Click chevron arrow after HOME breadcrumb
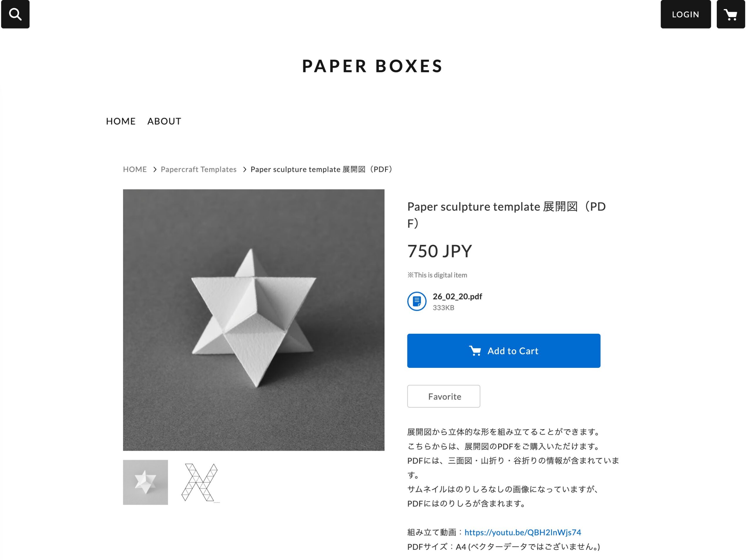Image resolution: width=752 pixels, height=560 pixels. click(155, 169)
